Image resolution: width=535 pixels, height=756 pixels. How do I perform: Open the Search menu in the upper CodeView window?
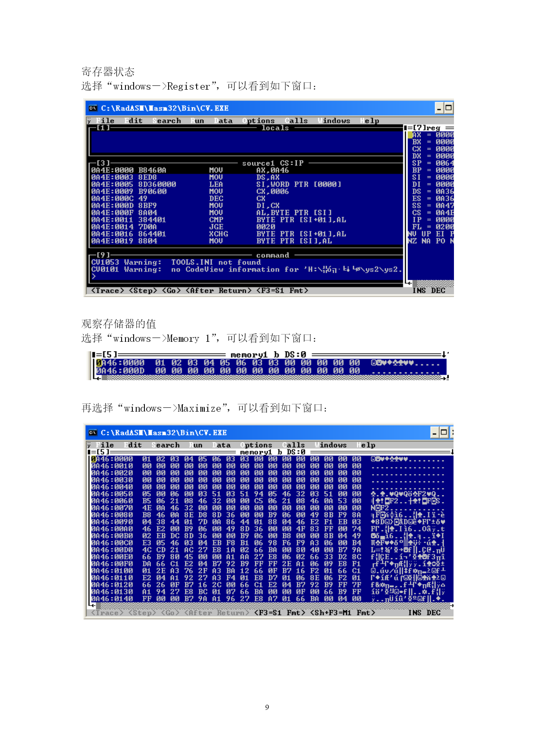point(167,121)
